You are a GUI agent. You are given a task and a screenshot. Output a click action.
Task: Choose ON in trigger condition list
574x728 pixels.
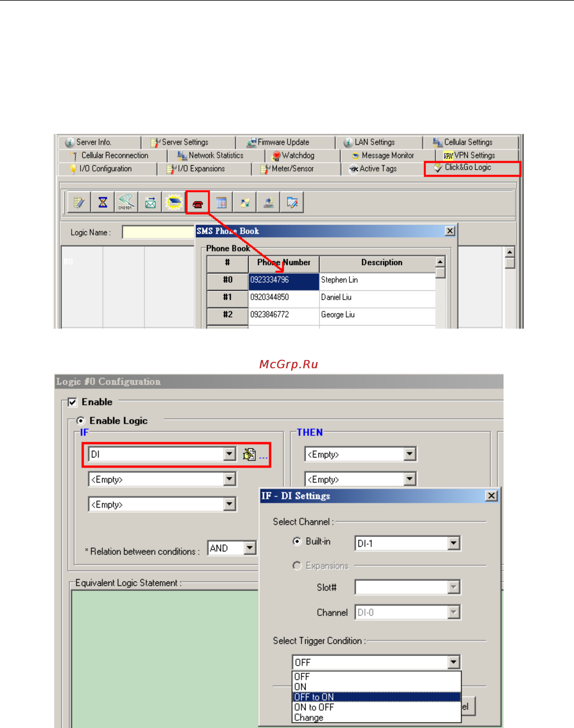point(376,687)
